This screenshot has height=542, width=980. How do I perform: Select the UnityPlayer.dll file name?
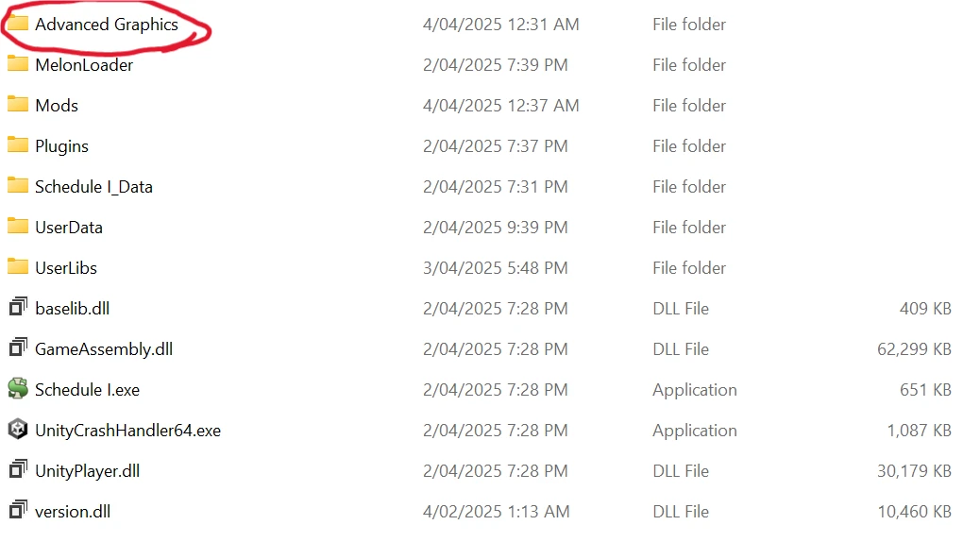point(88,471)
